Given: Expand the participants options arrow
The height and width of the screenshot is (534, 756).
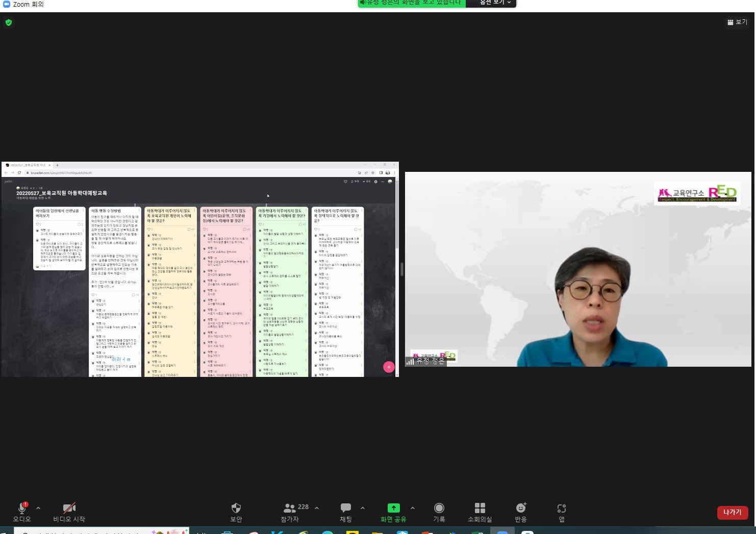Looking at the screenshot, I should point(317,508).
